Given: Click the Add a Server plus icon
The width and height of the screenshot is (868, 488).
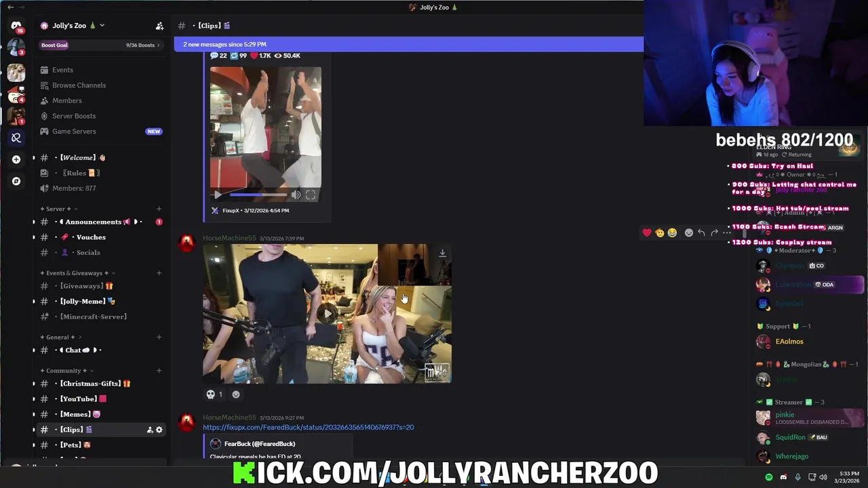Looking at the screenshot, I should click(16, 159).
